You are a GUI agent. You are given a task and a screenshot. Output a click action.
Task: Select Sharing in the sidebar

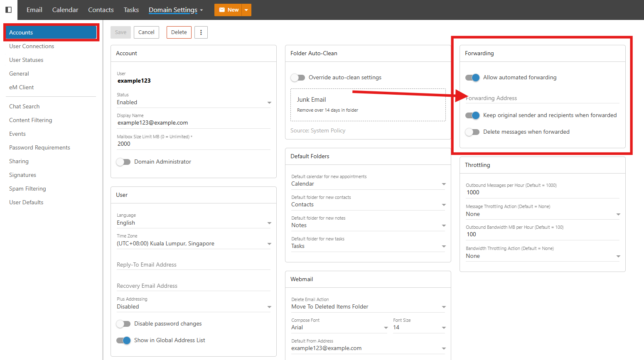point(19,162)
